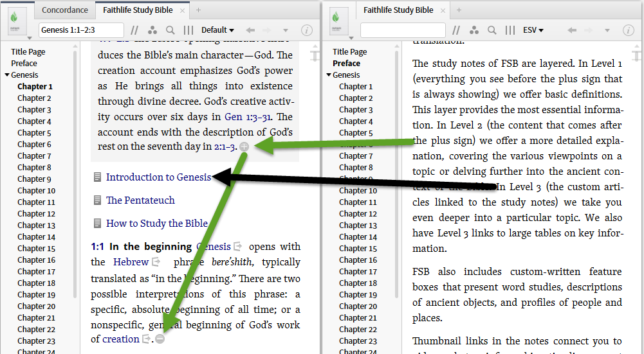Click parallel resources icon in right panel
The height and width of the screenshot is (354, 644).
click(x=456, y=30)
